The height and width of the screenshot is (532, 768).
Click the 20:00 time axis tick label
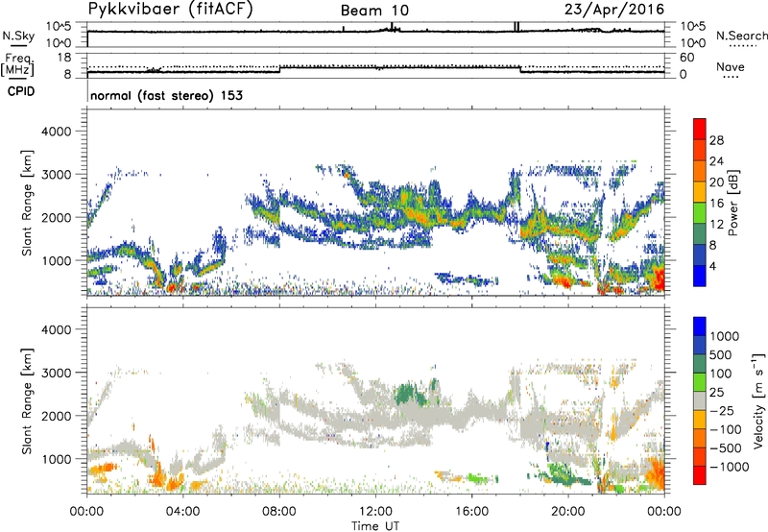click(567, 512)
